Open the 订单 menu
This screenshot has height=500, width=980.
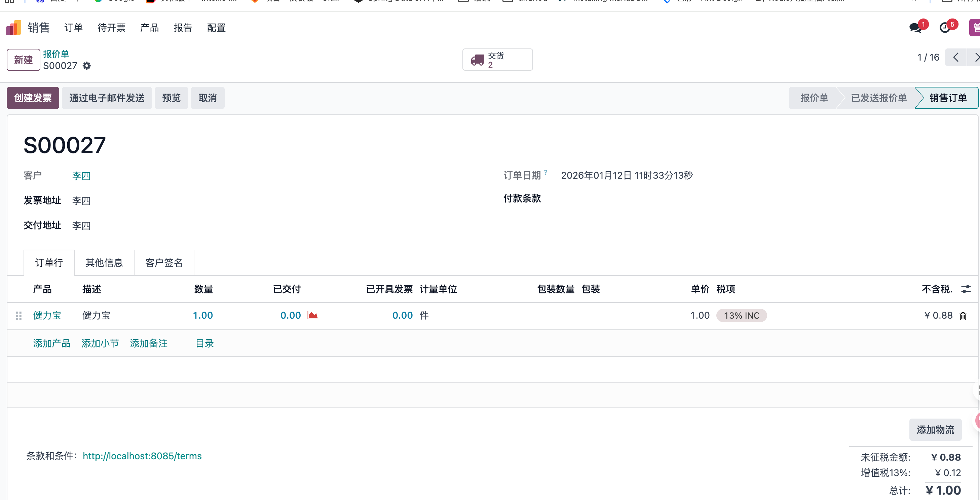point(73,28)
